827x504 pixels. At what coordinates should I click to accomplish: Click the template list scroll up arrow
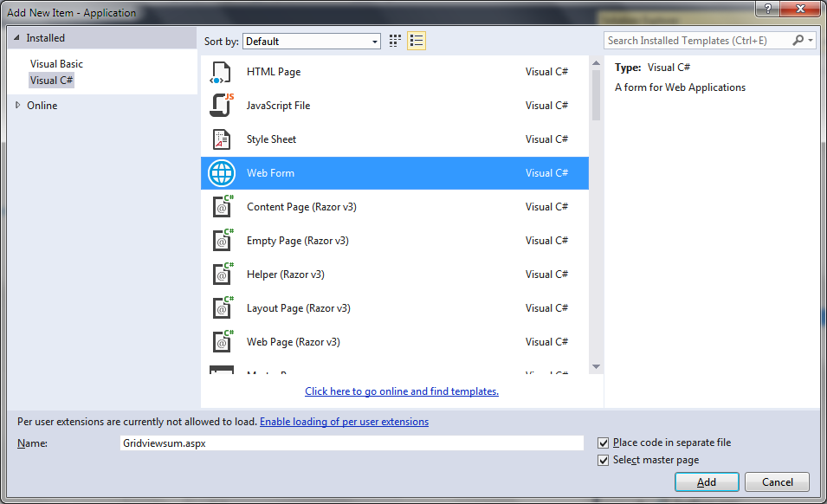pos(596,62)
